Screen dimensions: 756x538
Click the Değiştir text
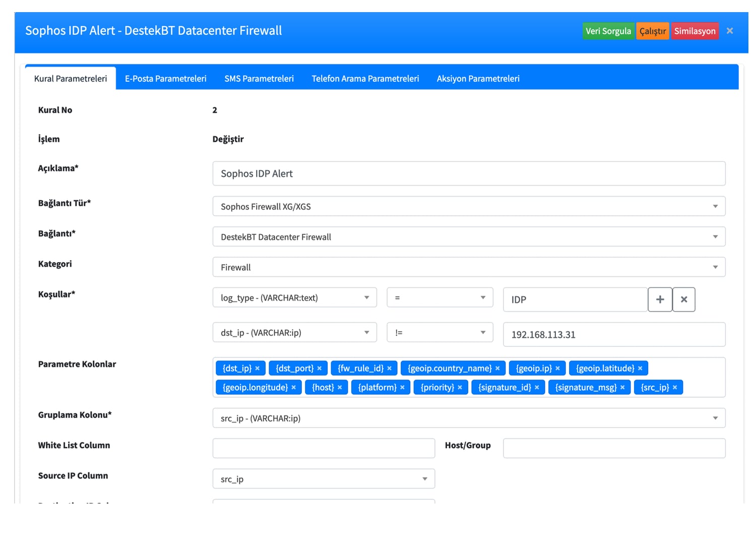tap(228, 139)
